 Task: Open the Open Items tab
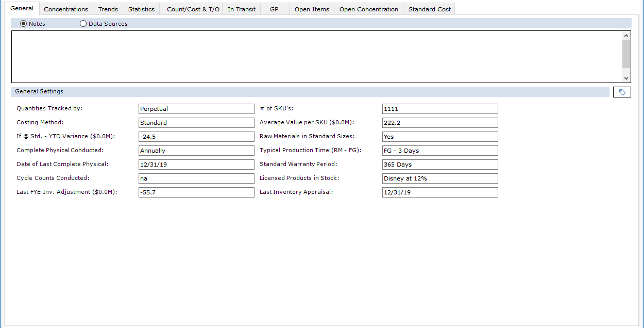coord(312,9)
